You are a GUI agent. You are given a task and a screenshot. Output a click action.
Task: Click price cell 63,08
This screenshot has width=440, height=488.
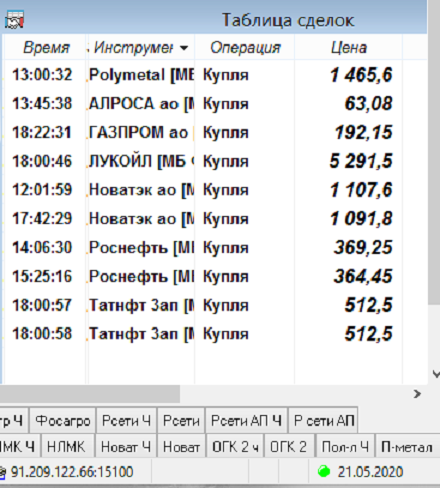click(369, 104)
